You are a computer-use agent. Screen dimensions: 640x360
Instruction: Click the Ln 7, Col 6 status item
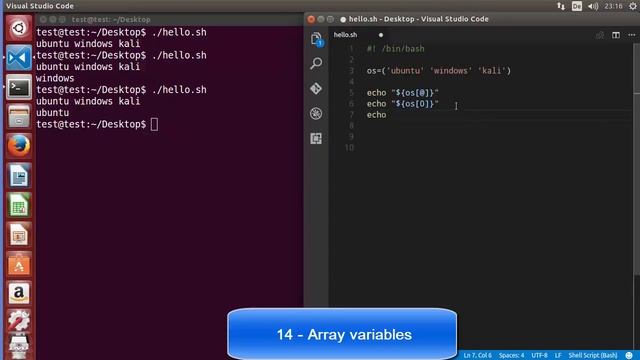point(477,355)
